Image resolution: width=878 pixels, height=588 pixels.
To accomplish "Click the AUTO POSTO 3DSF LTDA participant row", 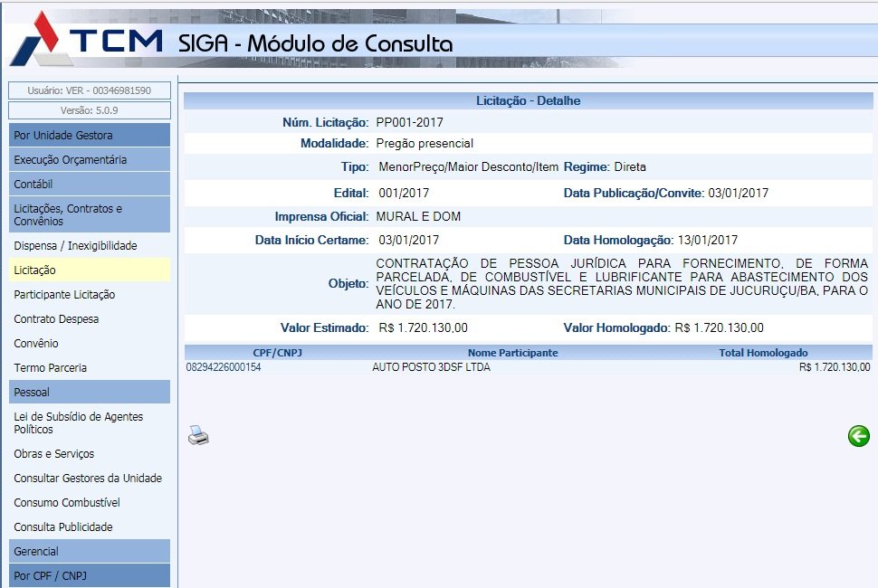I will 431,367.
